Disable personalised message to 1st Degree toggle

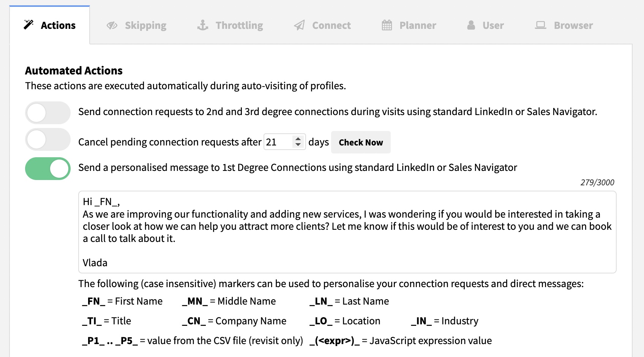(48, 169)
